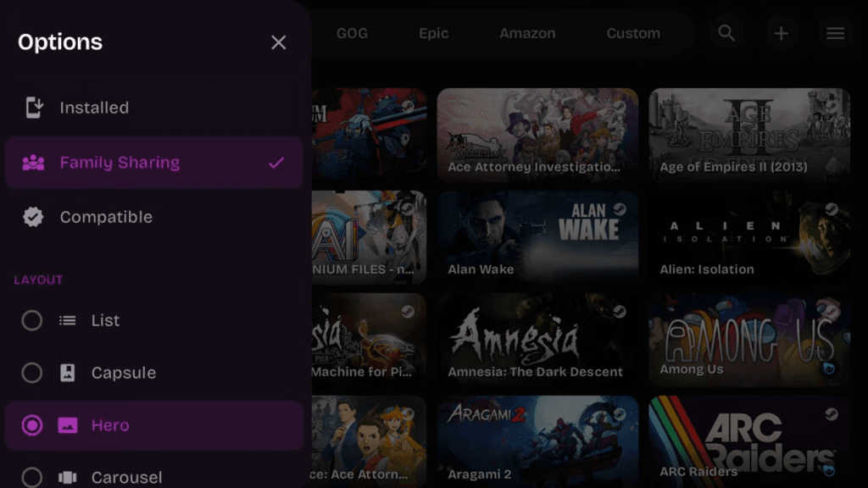Click the Installed download icon
The image size is (868, 488).
click(x=34, y=108)
